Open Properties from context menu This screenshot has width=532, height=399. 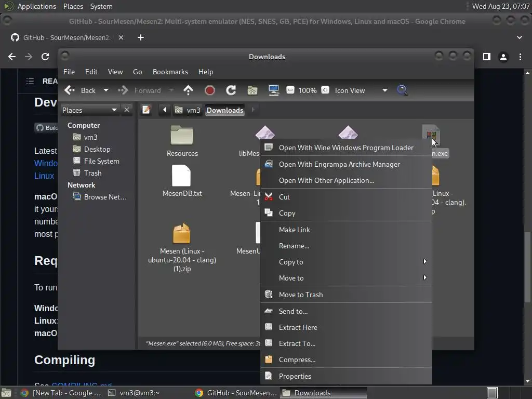[346, 376]
